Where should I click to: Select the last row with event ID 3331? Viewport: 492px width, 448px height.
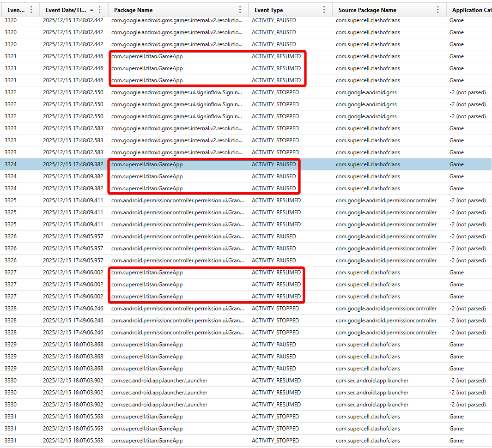(246, 441)
